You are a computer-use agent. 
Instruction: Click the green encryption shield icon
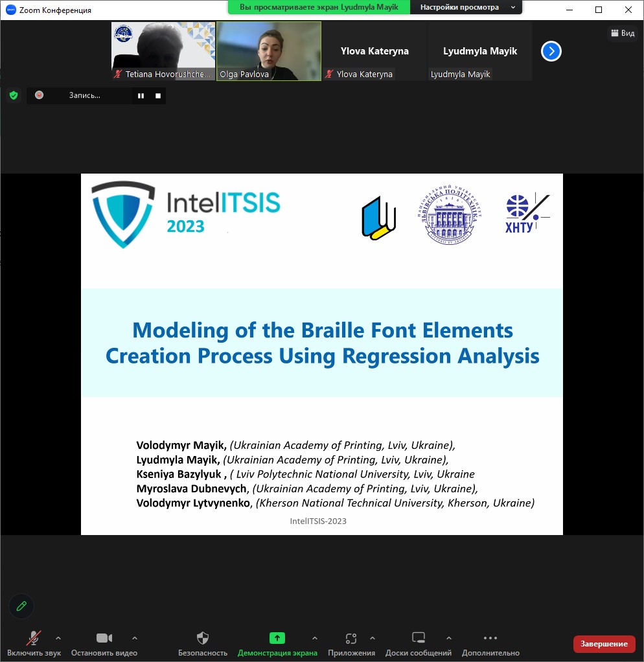point(13,96)
